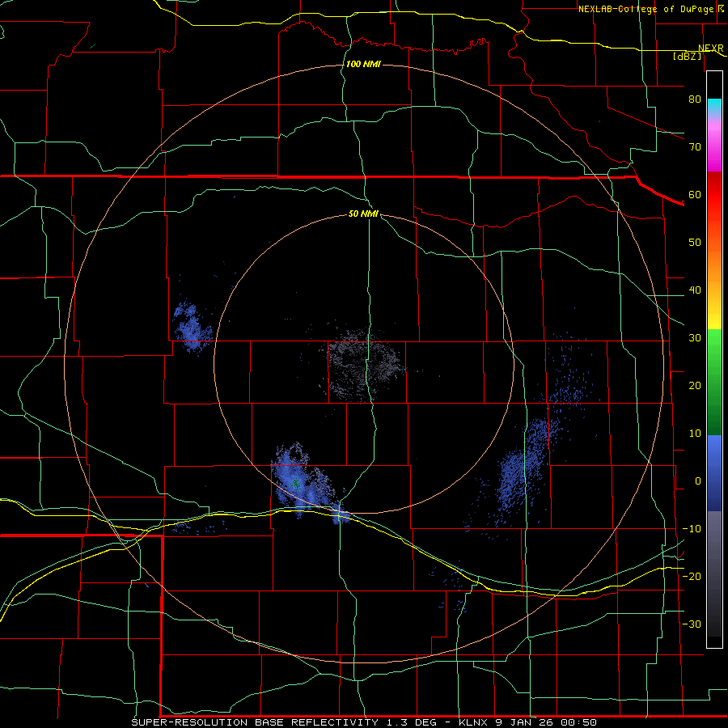Click the blue echo cluster in the west
This screenshot has height=728, width=728.
[191, 326]
